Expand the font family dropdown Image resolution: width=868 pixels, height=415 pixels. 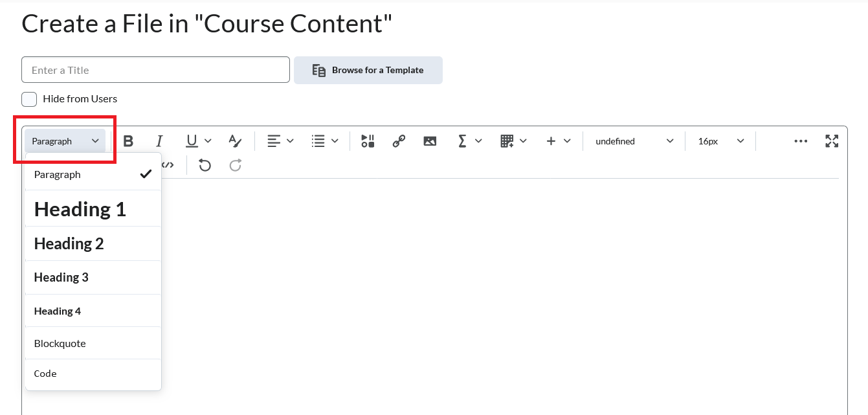pyautogui.click(x=634, y=141)
